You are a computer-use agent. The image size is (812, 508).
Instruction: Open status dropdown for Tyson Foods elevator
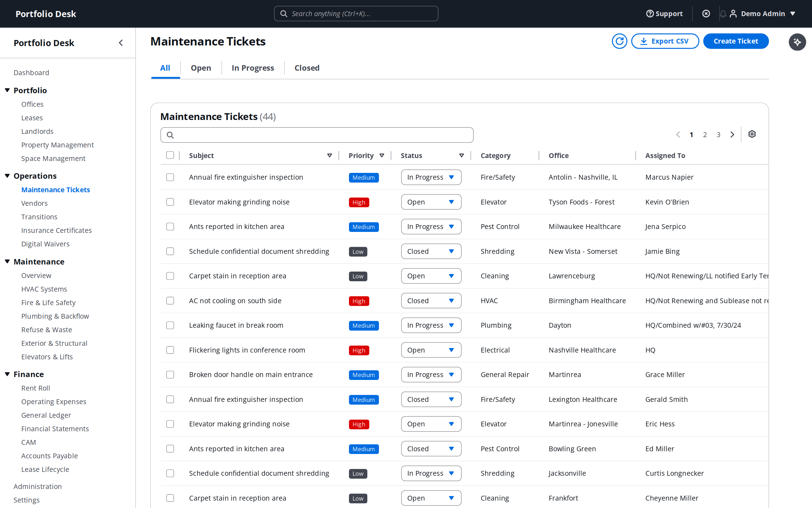[431, 202]
